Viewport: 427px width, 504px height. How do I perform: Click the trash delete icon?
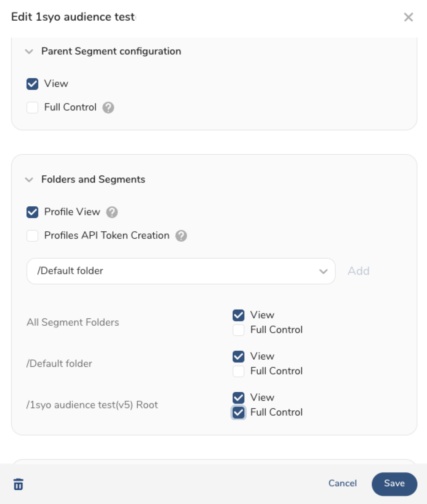18,484
